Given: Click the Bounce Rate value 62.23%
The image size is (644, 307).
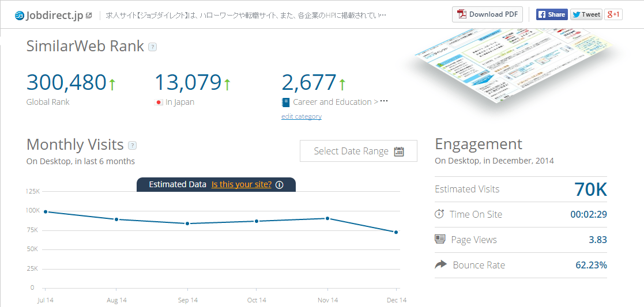Looking at the screenshot, I should click(x=592, y=265).
